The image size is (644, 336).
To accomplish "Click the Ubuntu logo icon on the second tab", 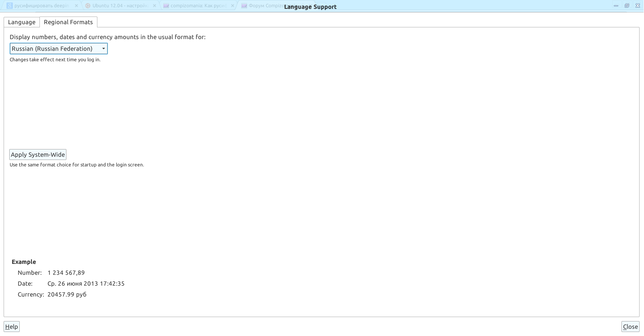I will (87, 6).
